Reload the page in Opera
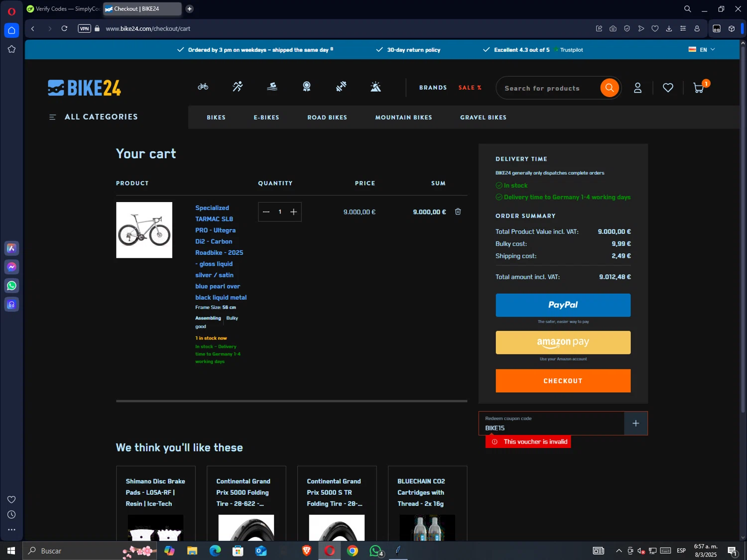 pyautogui.click(x=64, y=28)
